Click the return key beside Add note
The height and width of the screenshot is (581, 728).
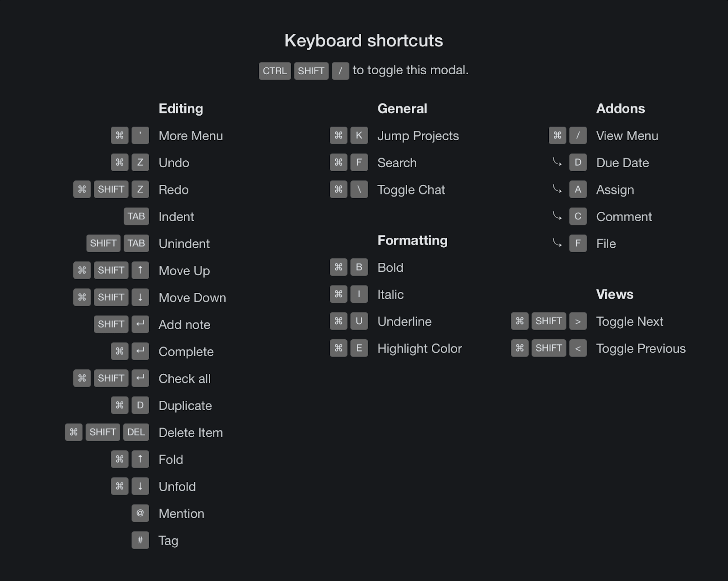coord(140,324)
